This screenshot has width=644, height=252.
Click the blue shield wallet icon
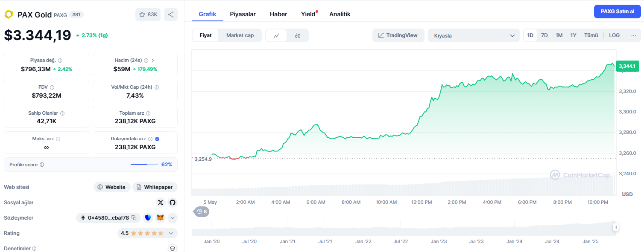click(148, 218)
